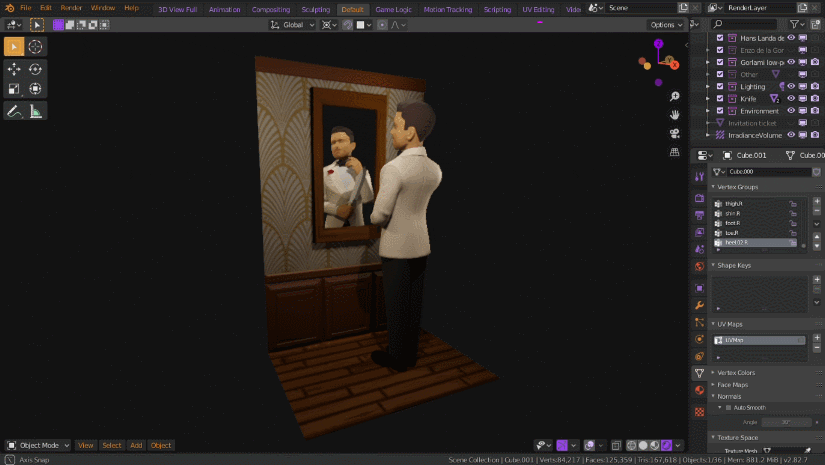This screenshot has height=465, width=825.
Task: Expand the Face Maps panel
Action: coord(713,385)
